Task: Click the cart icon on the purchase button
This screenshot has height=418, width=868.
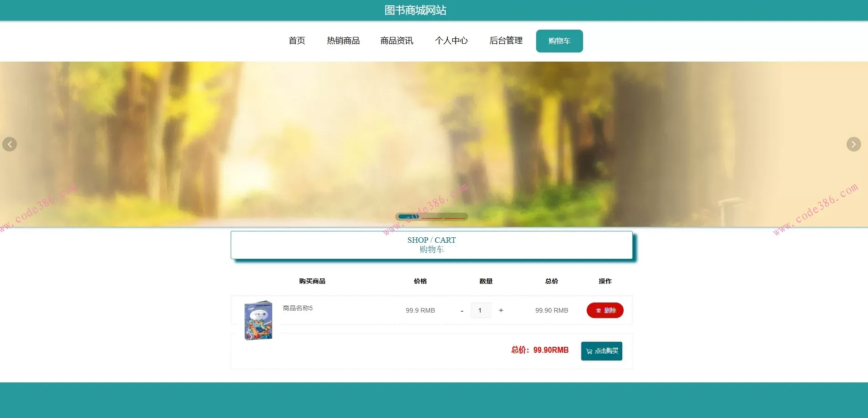Action: (x=589, y=351)
